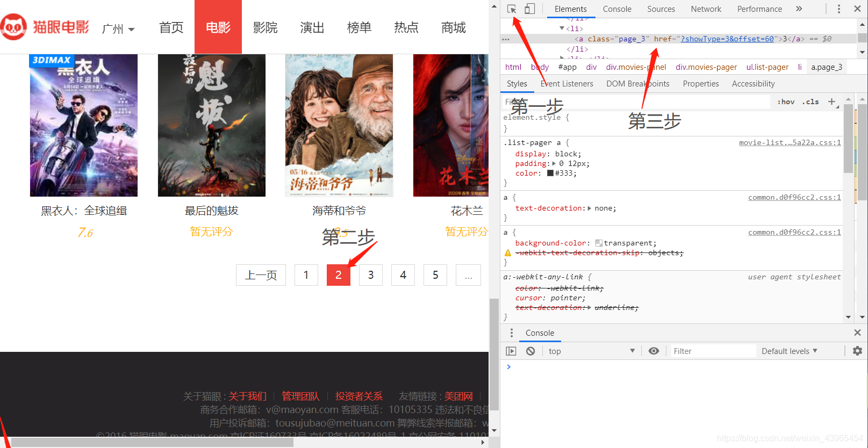Expand the padding shorthand triangle
This screenshot has height=448, width=868.
point(554,163)
